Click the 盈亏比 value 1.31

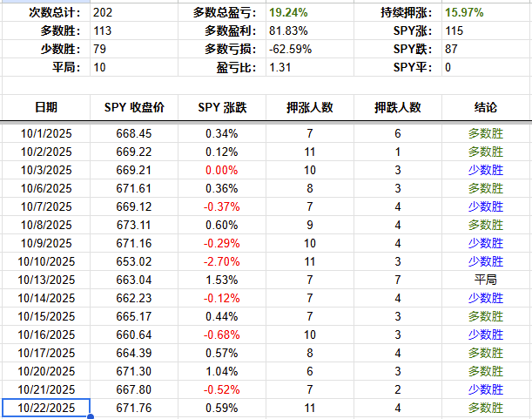point(280,67)
